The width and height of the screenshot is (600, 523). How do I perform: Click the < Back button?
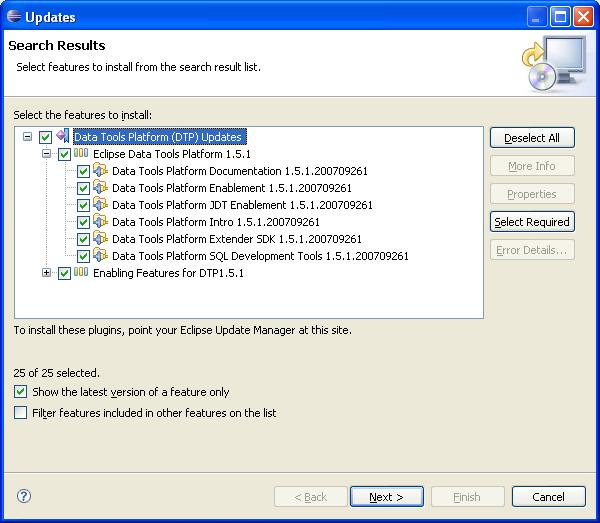tap(310, 497)
